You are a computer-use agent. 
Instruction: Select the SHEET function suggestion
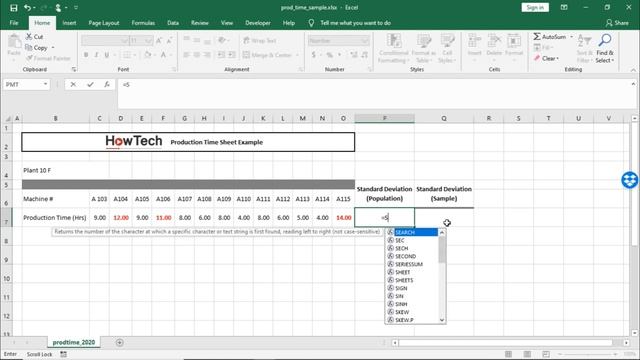click(412, 272)
